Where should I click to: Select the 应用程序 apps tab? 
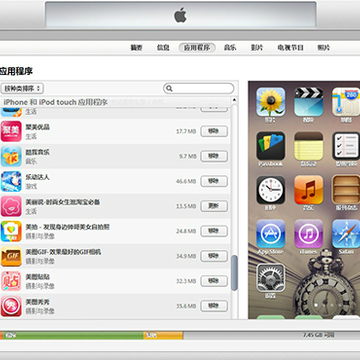197,48
